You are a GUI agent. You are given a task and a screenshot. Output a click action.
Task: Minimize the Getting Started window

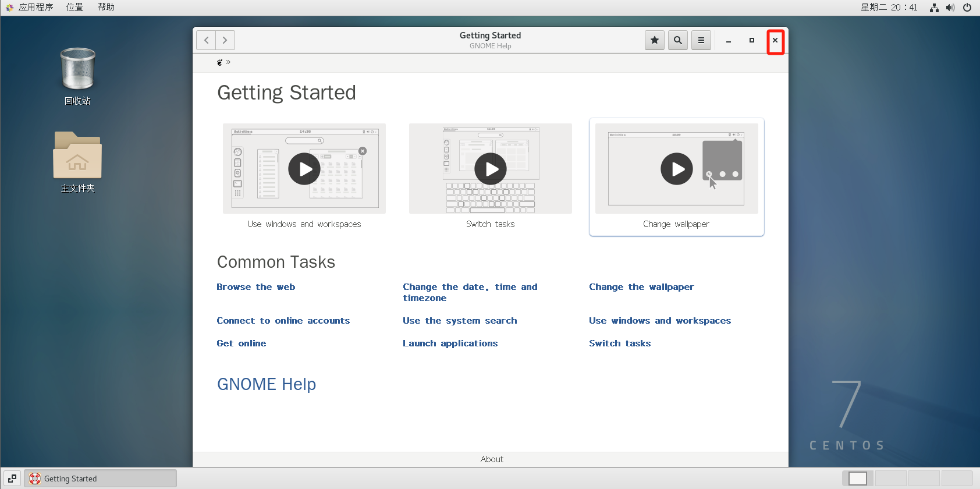pos(729,40)
